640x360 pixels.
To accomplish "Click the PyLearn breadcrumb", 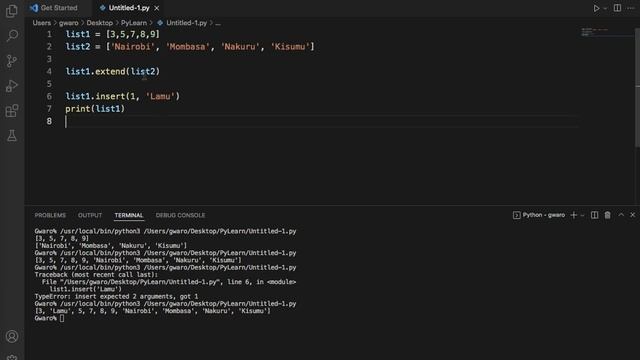I will (133, 23).
